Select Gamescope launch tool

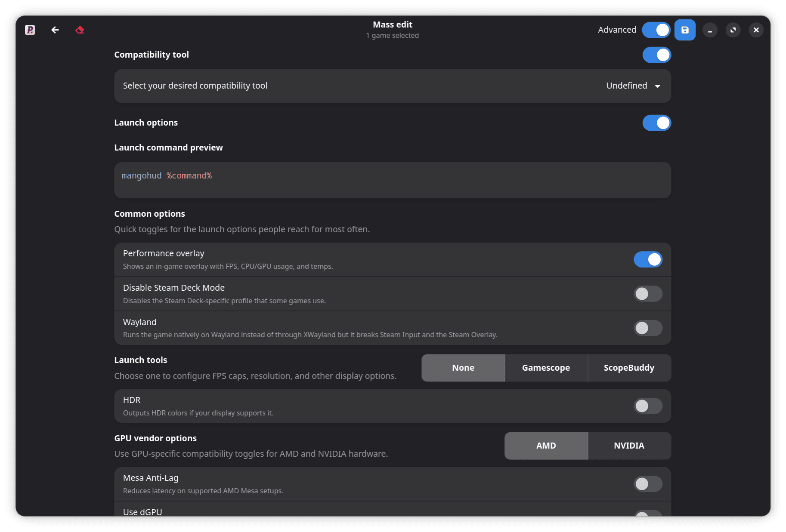tap(546, 368)
